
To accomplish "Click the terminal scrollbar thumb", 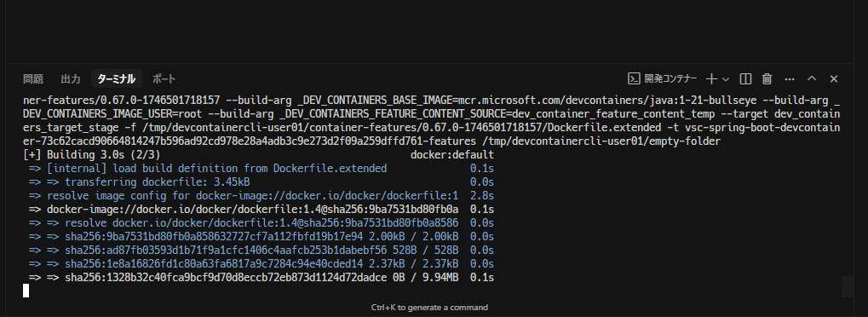I will 847,286.
